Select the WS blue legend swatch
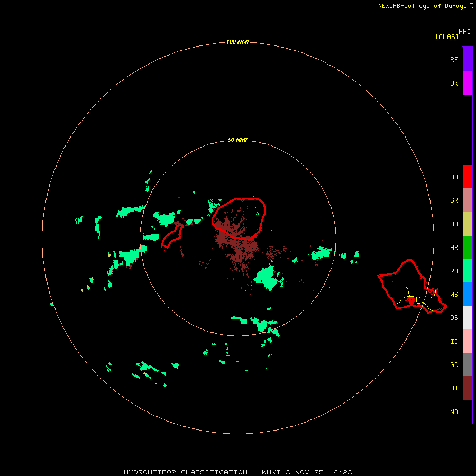 tap(467, 294)
